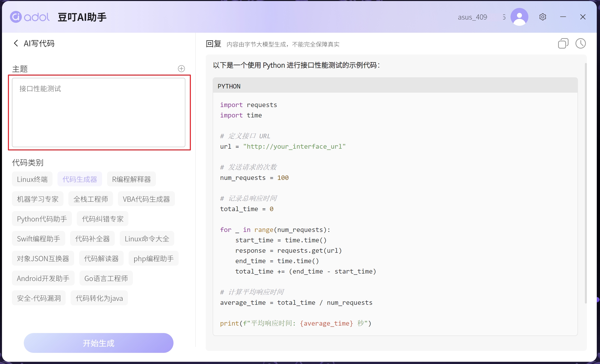Click the comment '# 记录总响应时间'

[x=248, y=198]
